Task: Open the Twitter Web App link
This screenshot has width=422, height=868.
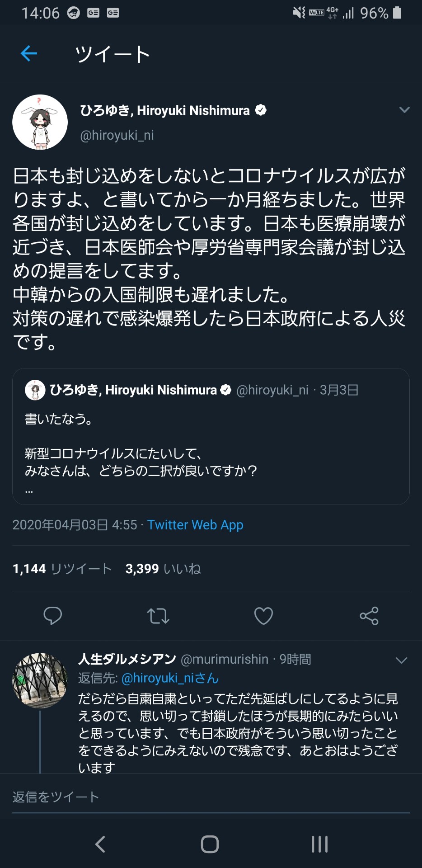Action: 195,525
